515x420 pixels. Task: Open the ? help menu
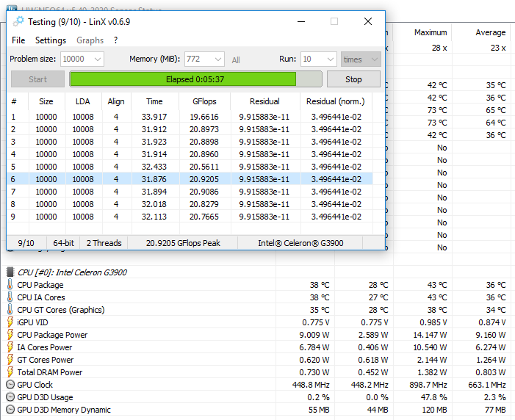[x=115, y=40]
